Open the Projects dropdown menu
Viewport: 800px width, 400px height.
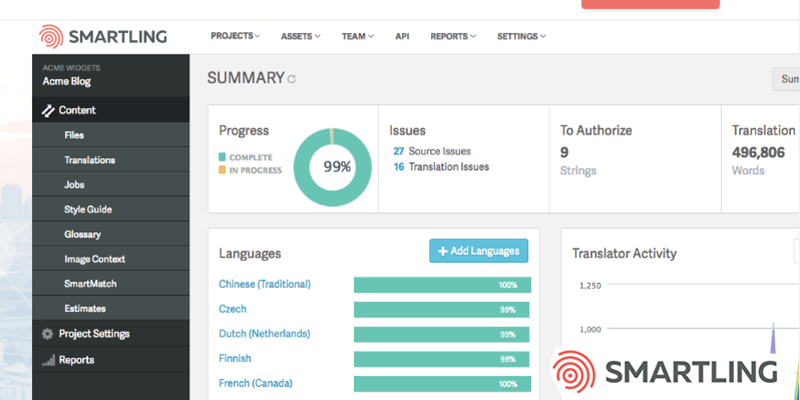[x=234, y=36]
